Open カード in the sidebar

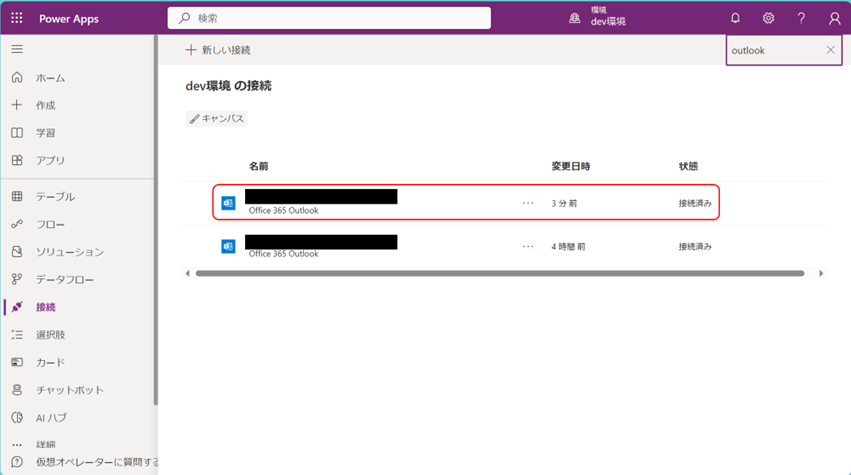tap(50, 363)
